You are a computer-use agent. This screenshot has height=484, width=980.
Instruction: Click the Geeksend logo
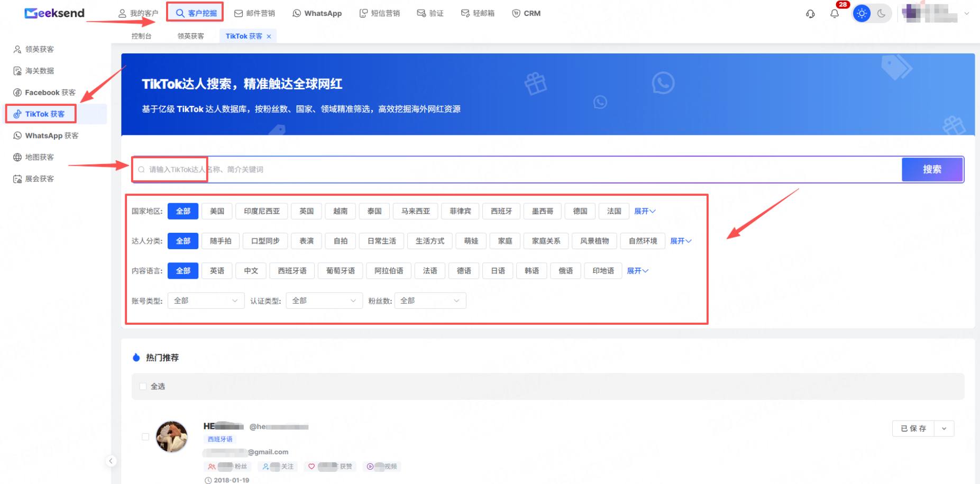click(54, 13)
